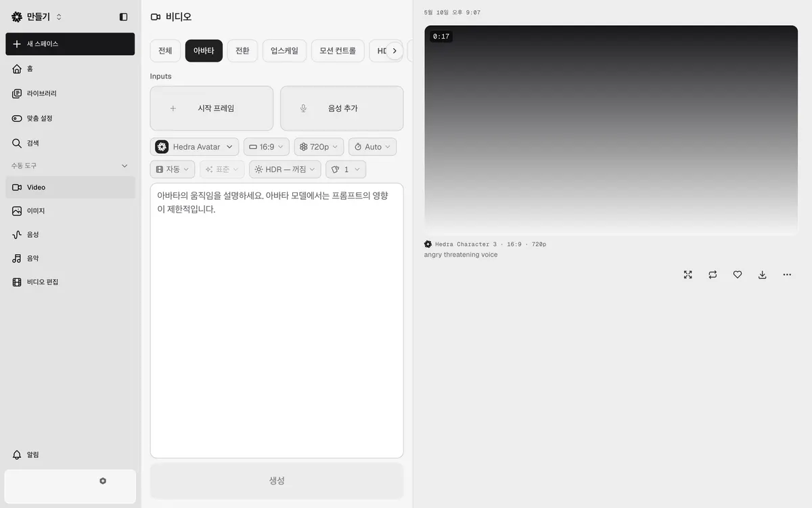This screenshot has width=812, height=508.
Task: Open the 이미지 tool
Action: 70,211
